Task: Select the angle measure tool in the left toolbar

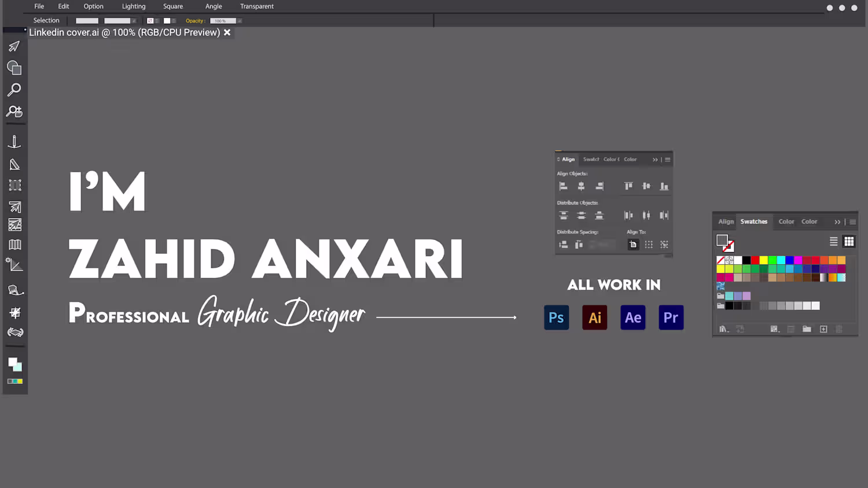Action: 14,265
